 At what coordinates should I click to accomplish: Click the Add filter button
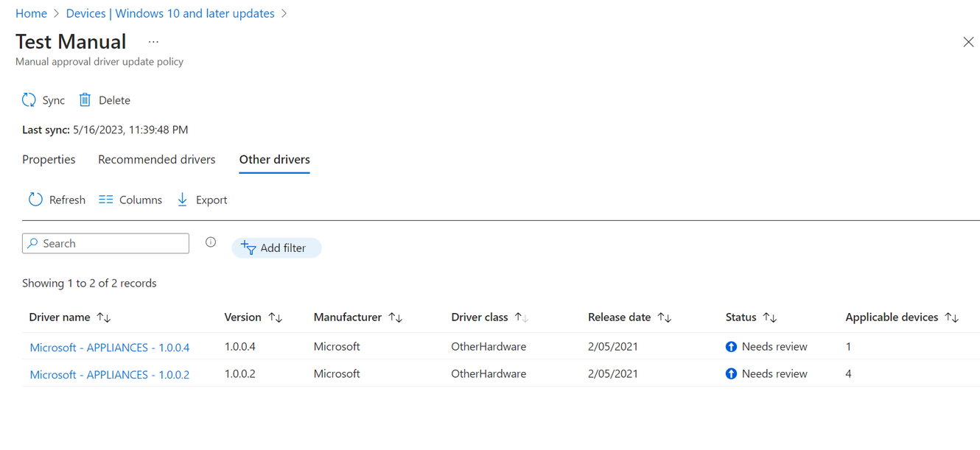276,248
